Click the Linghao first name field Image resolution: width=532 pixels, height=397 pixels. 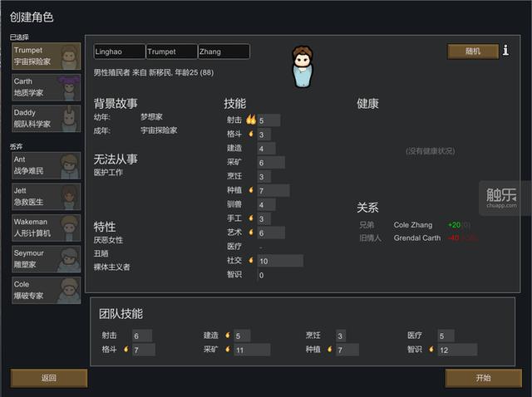coord(120,51)
